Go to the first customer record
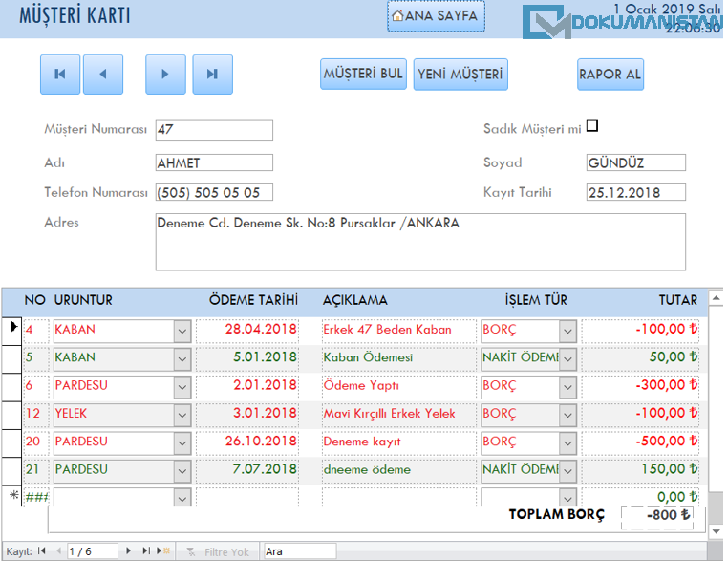 [x=60, y=75]
